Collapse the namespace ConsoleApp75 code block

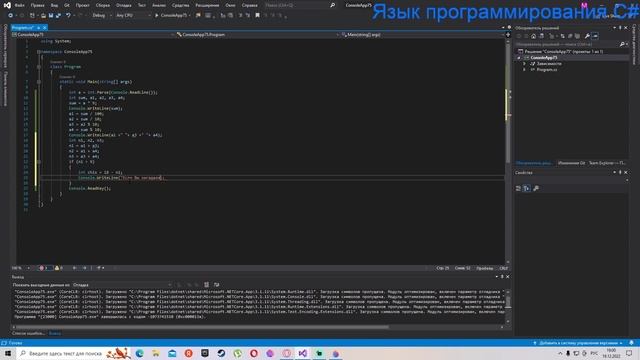[x=38, y=52]
